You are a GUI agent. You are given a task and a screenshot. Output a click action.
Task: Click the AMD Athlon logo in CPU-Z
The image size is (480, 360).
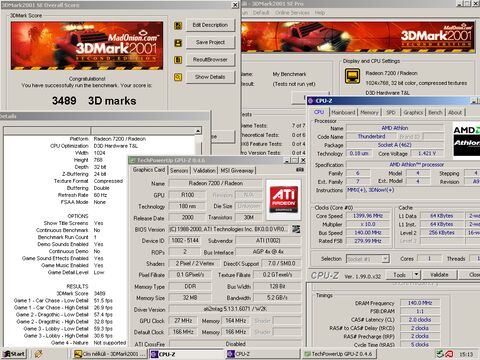pos(466,139)
